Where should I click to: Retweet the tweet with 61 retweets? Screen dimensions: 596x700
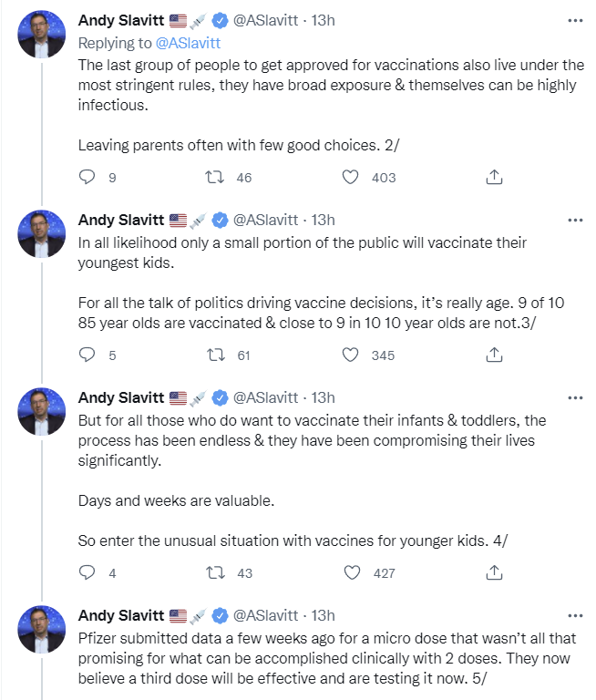[217, 355]
